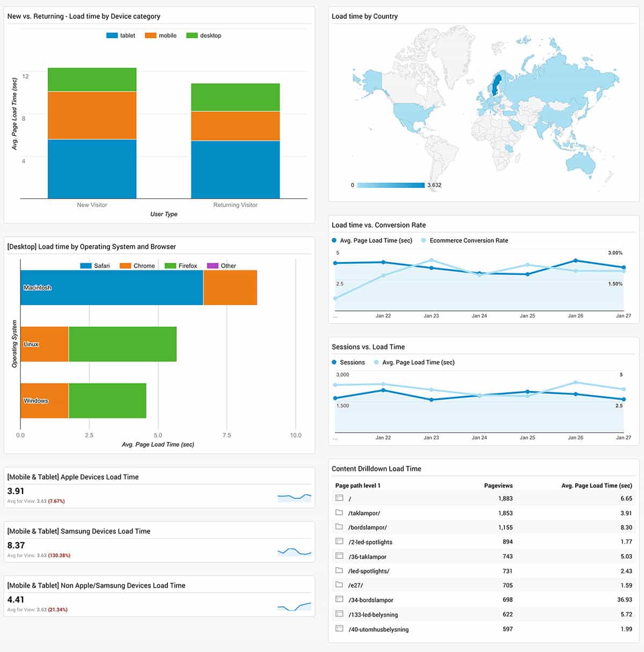644x652 pixels.
Task: Select the purple Other legend swatch
Action: click(x=213, y=266)
